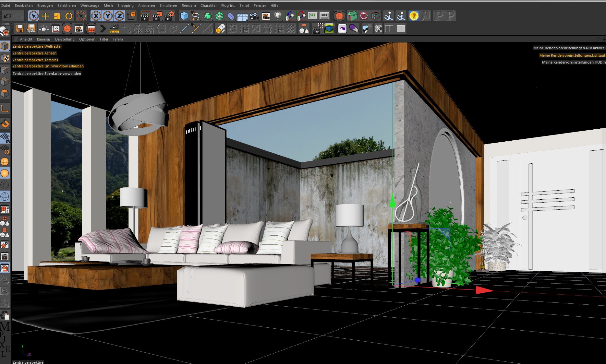Viewport: 606px width, 364px height.
Task: Toggle the X axis lock
Action: (x=96, y=16)
